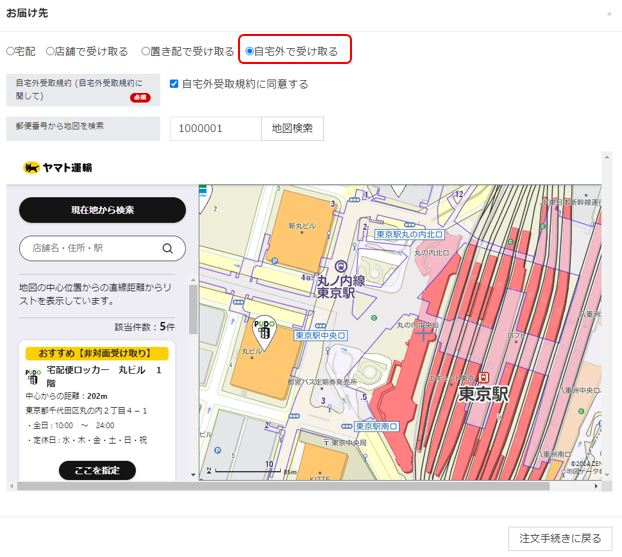Image resolution: width=622 pixels, height=557 pixels.
Task: Click the postal code input field
Action: point(215,129)
